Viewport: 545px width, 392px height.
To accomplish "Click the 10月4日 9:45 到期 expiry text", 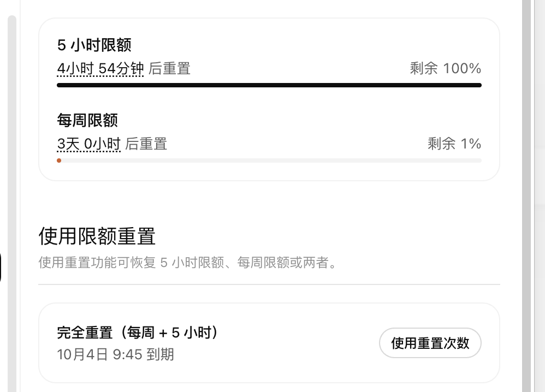I will click(115, 354).
